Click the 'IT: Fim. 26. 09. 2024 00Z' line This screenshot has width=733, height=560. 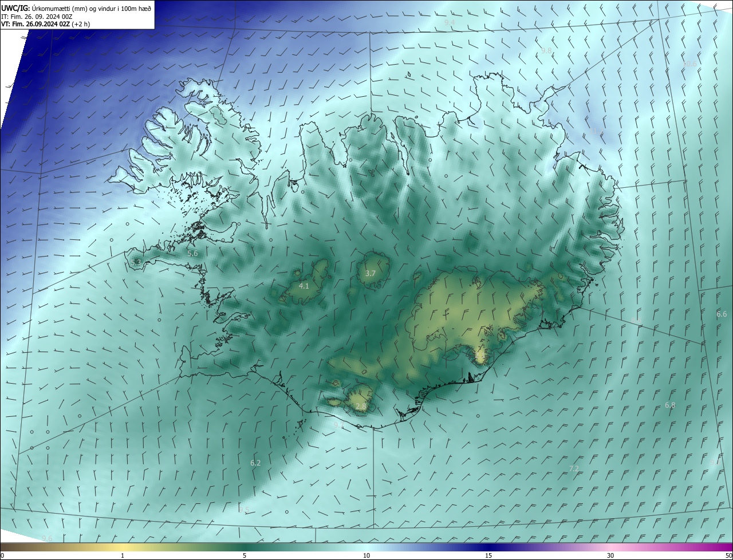37,17
